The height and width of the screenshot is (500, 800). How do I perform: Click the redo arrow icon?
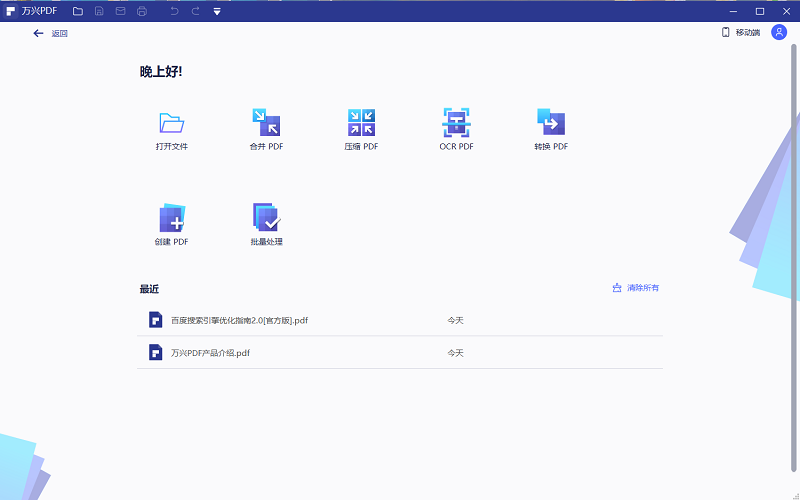pyautogui.click(x=195, y=11)
